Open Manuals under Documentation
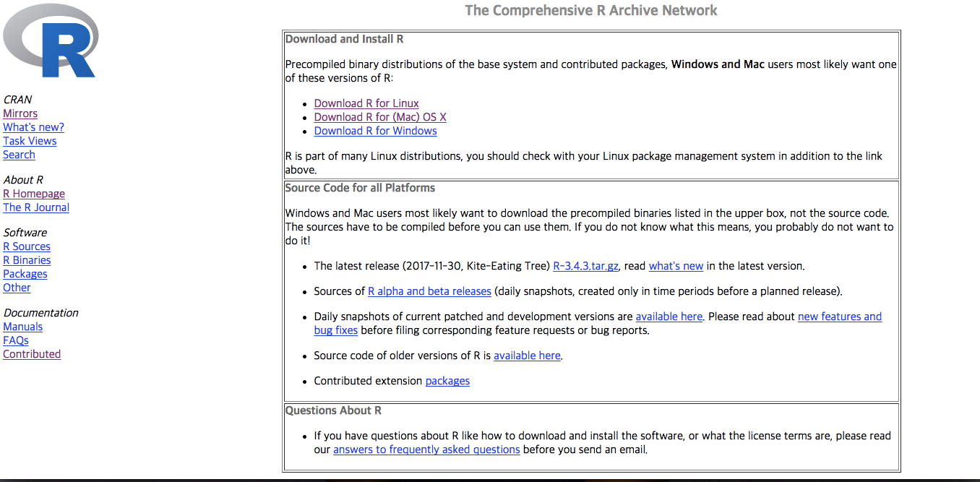 (22, 327)
